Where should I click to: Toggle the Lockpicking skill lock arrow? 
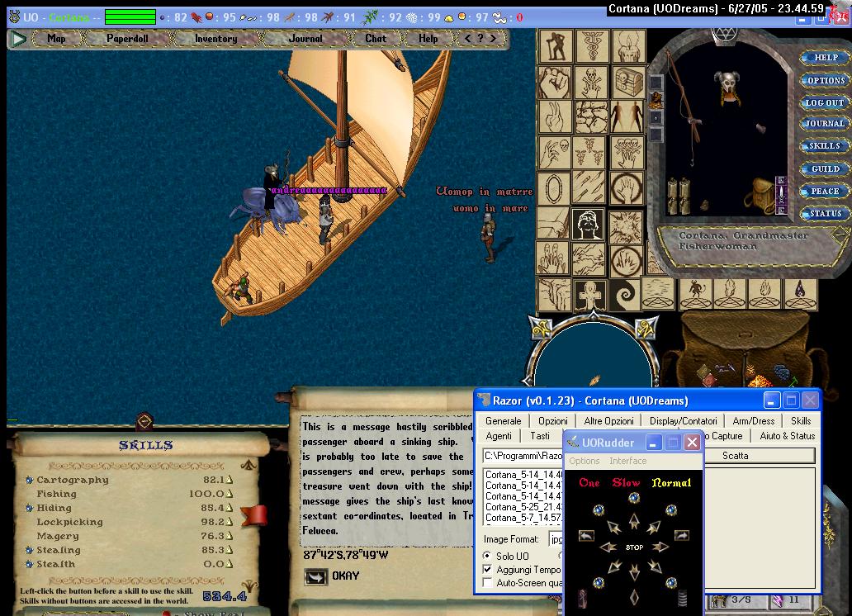[230, 522]
